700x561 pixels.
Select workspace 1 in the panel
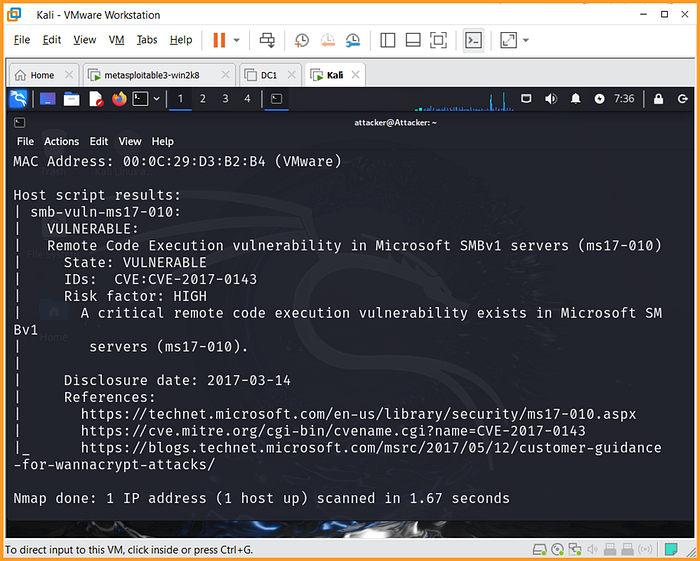coord(180,99)
